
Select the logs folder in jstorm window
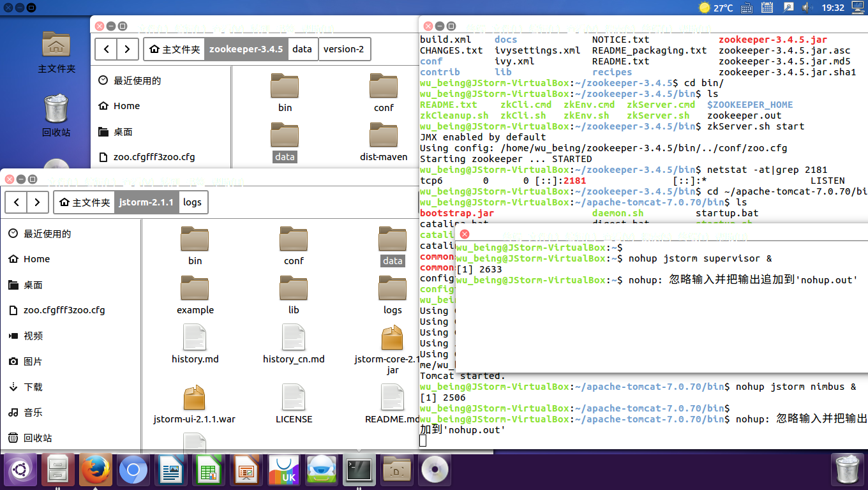pos(393,295)
